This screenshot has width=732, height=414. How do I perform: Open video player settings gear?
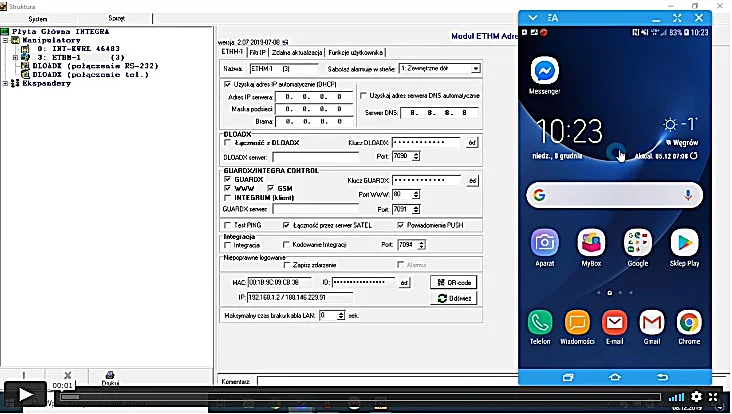[x=696, y=396]
